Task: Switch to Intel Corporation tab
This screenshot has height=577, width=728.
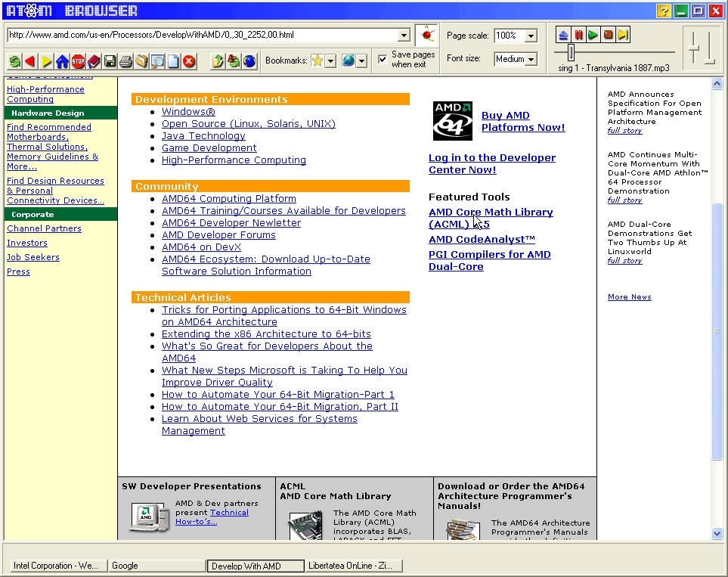Action: pos(58,566)
